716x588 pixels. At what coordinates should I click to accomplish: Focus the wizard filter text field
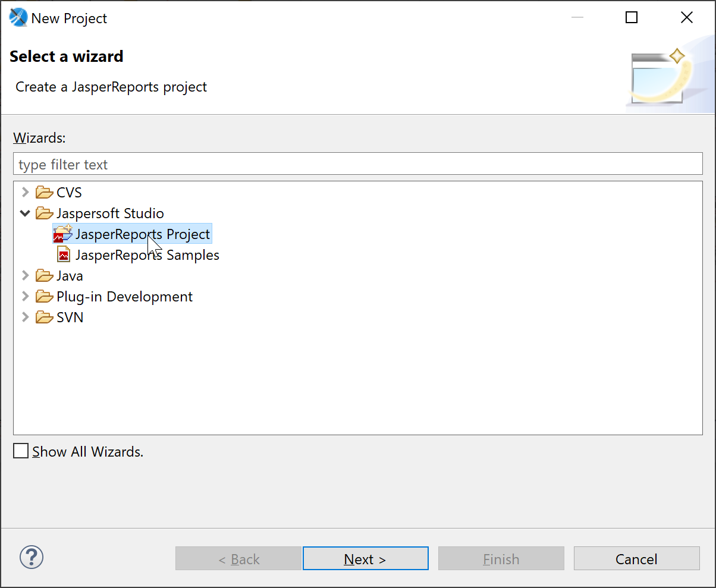pos(357,164)
